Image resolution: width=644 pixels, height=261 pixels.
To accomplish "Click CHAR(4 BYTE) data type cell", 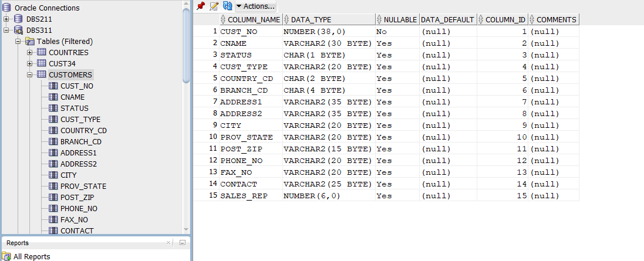I will 329,90.
